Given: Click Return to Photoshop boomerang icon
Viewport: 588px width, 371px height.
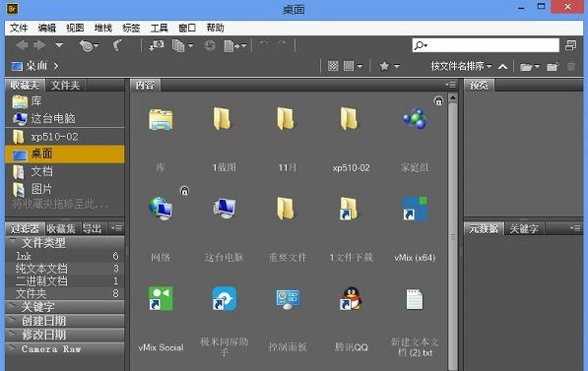Looking at the screenshot, I should 117,45.
